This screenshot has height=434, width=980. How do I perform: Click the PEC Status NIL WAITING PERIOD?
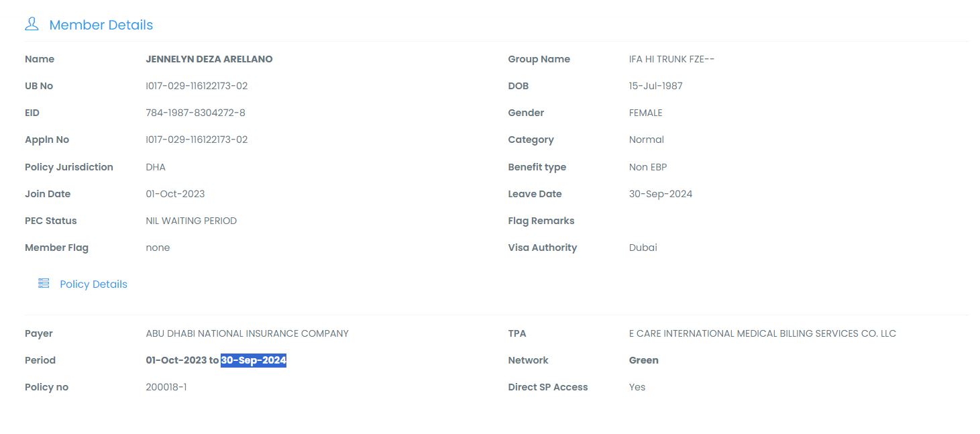click(x=191, y=221)
